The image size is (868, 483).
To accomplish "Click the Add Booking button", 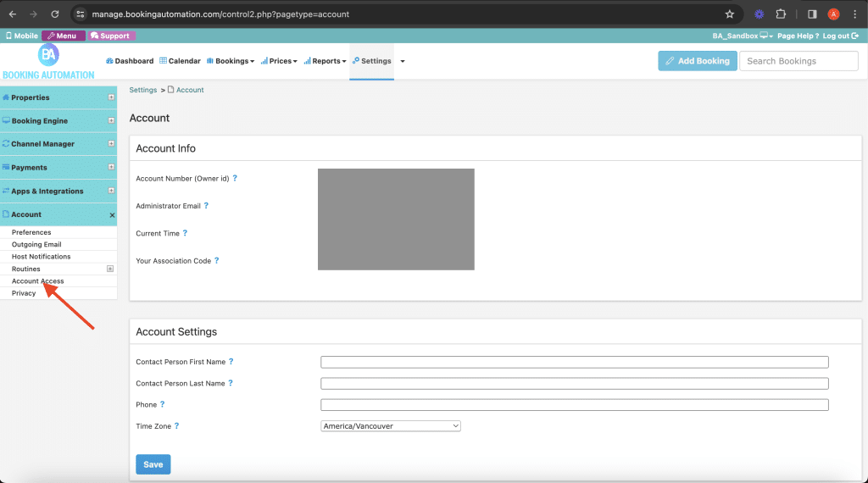I will (x=698, y=61).
